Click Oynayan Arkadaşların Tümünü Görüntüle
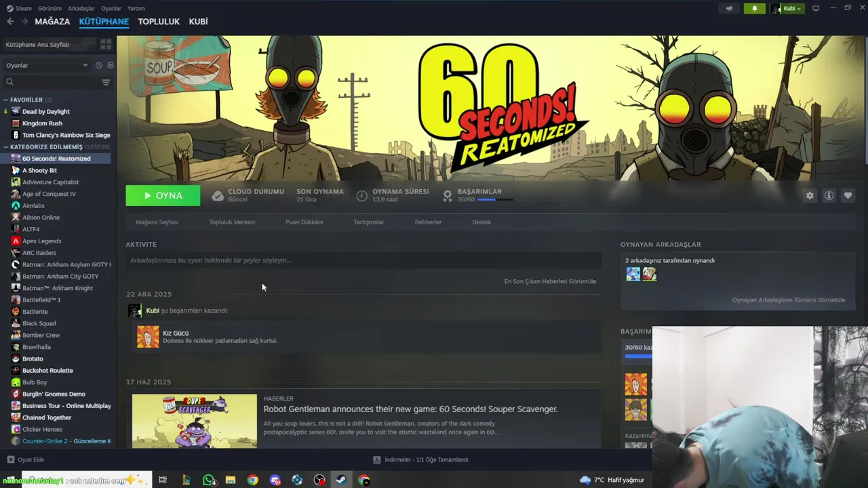 pyautogui.click(x=789, y=300)
